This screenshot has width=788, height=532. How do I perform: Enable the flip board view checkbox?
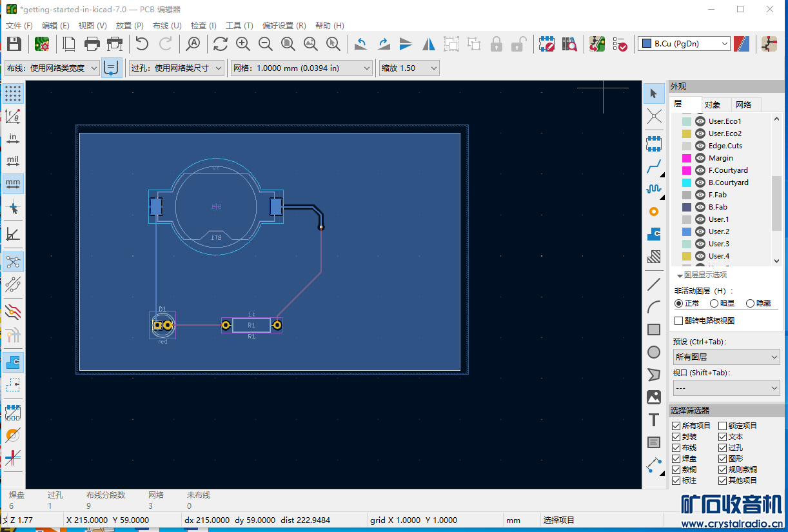pyautogui.click(x=678, y=320)
